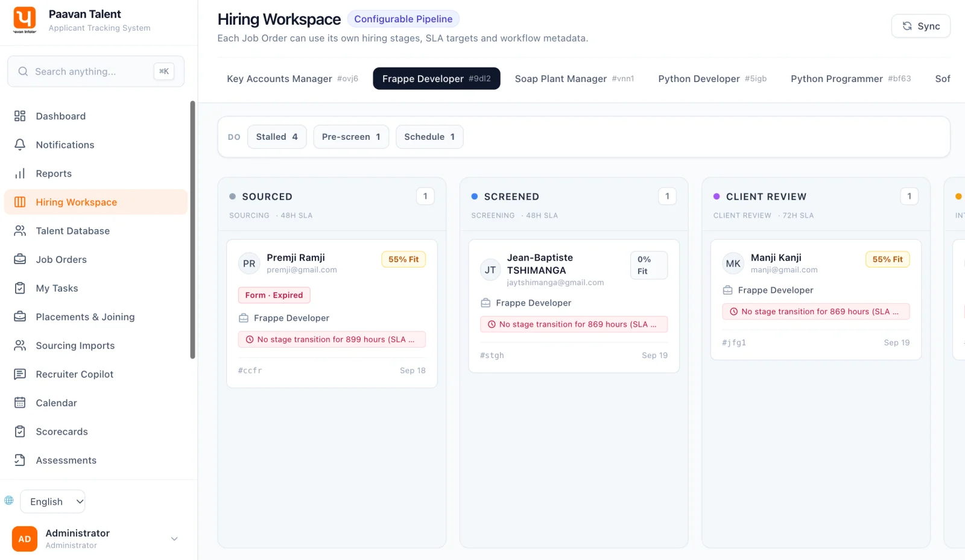This screenshot has height=560, width=965.
Task: Click the Sourcing Imports people icon
Action: (x=20, y=345)
